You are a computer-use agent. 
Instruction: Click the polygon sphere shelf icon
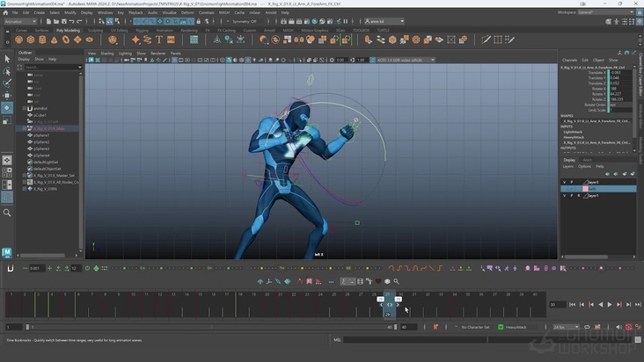[18, 40]
